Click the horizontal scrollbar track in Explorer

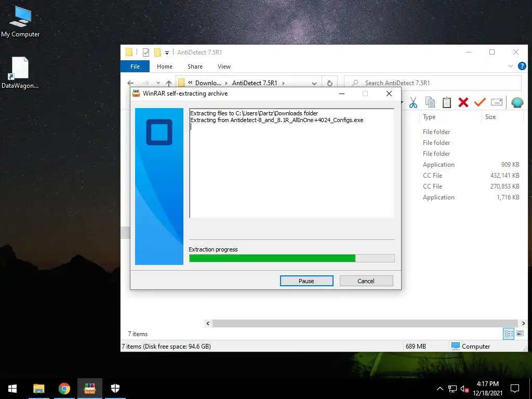point(365,323)
